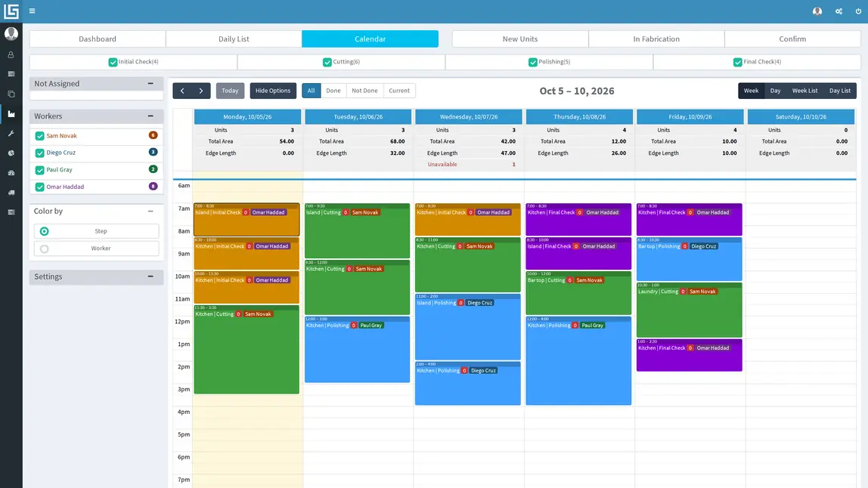Open the sidebar truck delivery icon
The height and width of the screenshot is (488, 868).
coord(11,193)
